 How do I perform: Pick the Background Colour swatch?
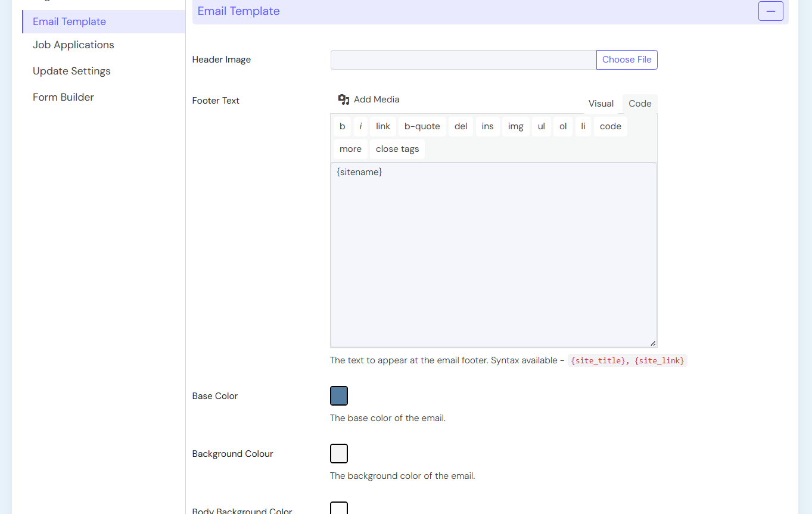pos(339,454)
